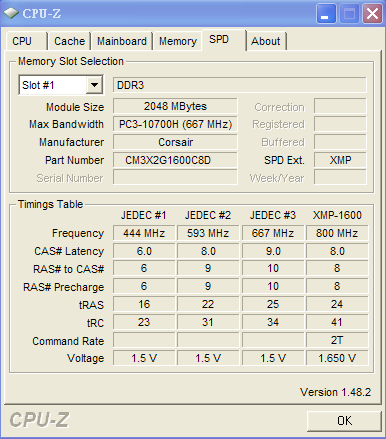386x439 pixels.
Task: Click the CPU-Z title bar icon
Action: (11, 13)
